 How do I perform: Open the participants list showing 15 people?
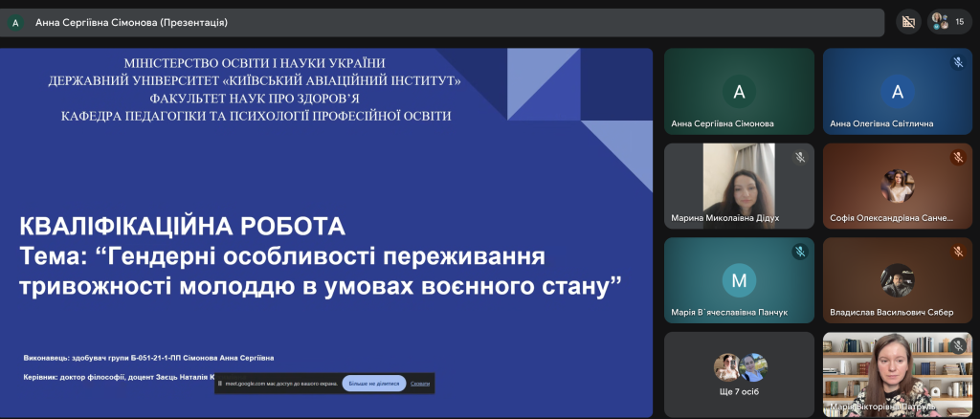point(949,21)
